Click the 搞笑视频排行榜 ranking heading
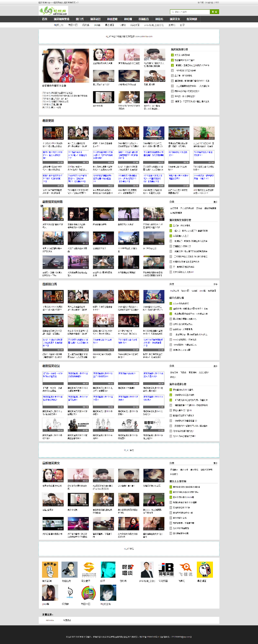 point(180,50)
